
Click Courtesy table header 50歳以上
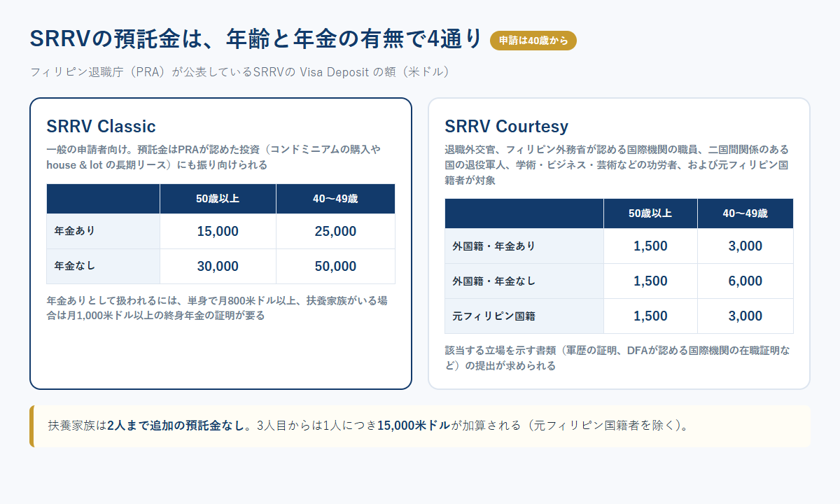(650, 213)
